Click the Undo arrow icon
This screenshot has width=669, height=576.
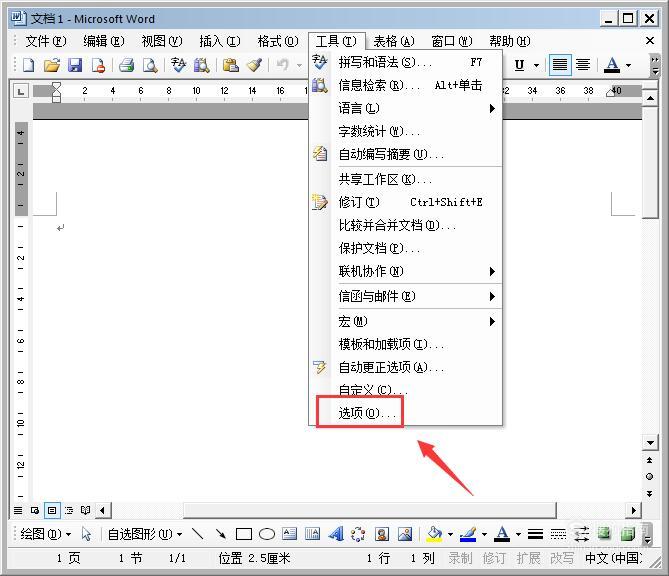282,65
